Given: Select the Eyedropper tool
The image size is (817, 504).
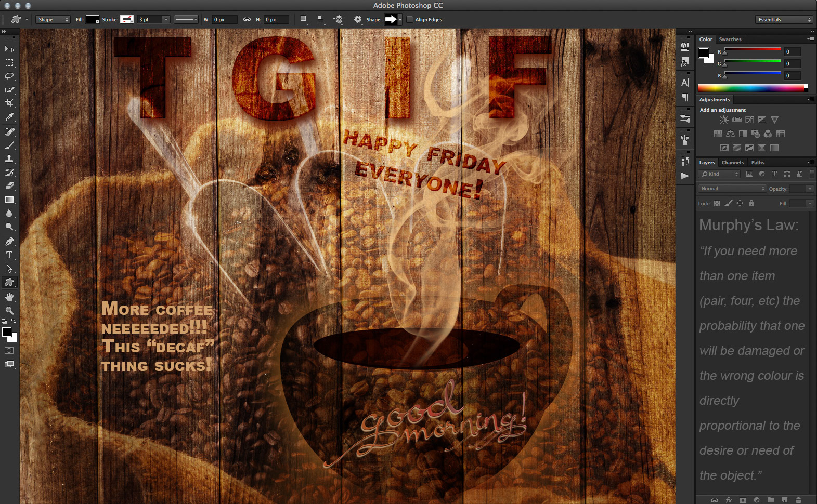Looking at the screenshot, I should tap(9, 117).
